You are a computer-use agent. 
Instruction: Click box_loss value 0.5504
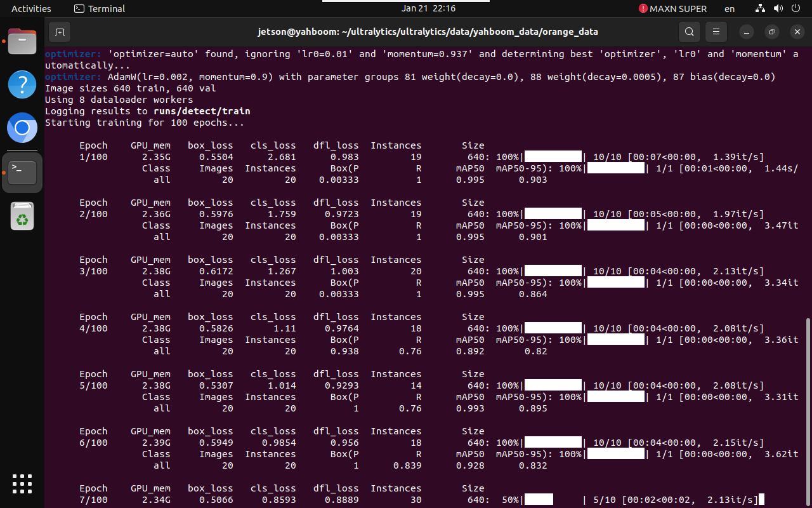[x=216, y=157]
